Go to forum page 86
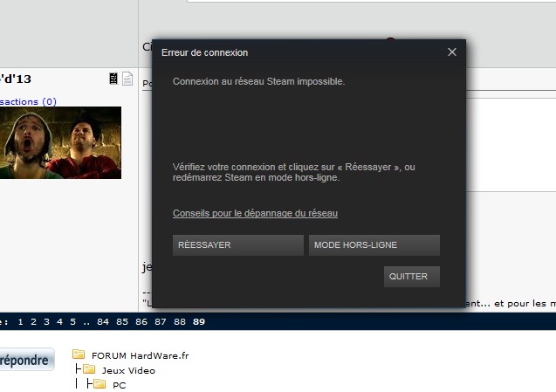 [x=141, y=322]
